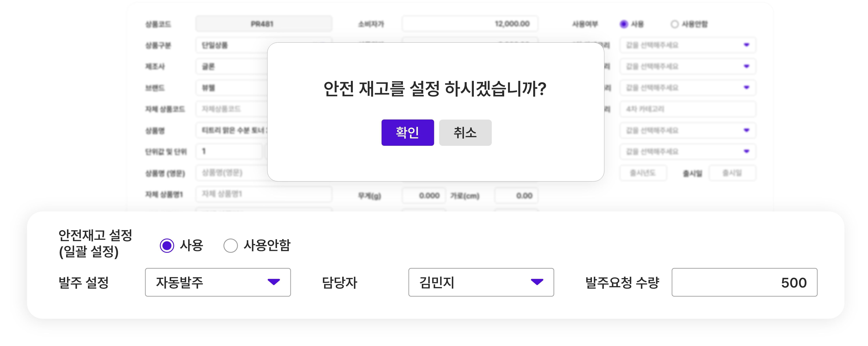Screen dimensions: 868x346
Task: Select the 사용 safety stock radio button
Action: 167,245
